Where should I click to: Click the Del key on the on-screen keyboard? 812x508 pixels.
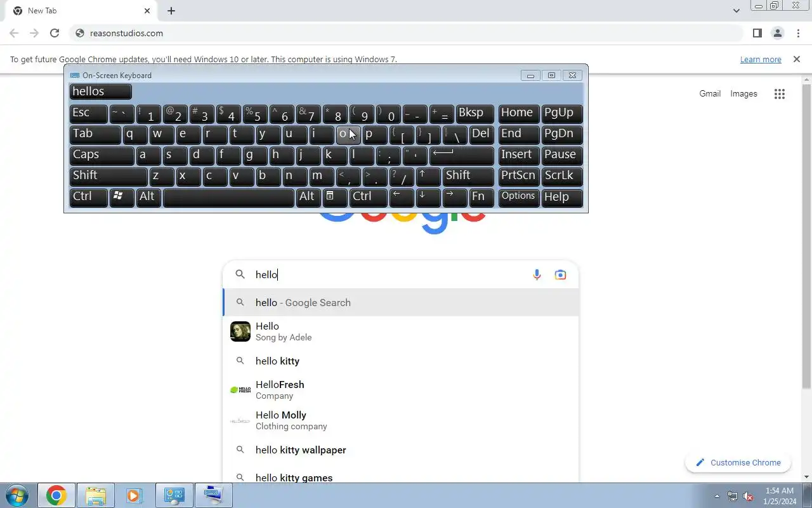pos(481,134)
